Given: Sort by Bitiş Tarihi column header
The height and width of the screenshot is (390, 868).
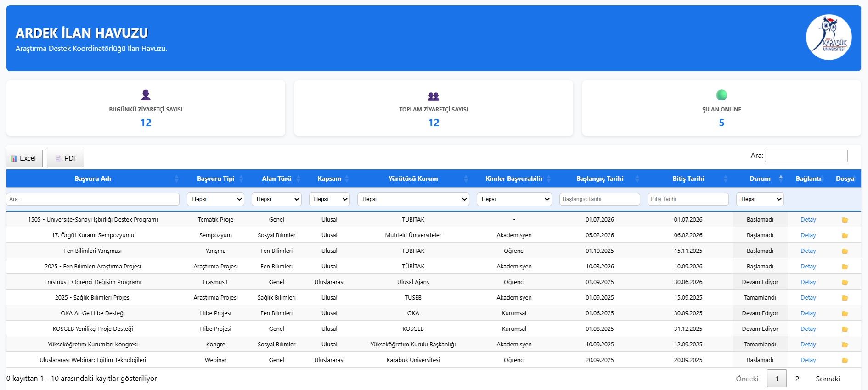Looking at the screenshot, I should click(688, 178).
